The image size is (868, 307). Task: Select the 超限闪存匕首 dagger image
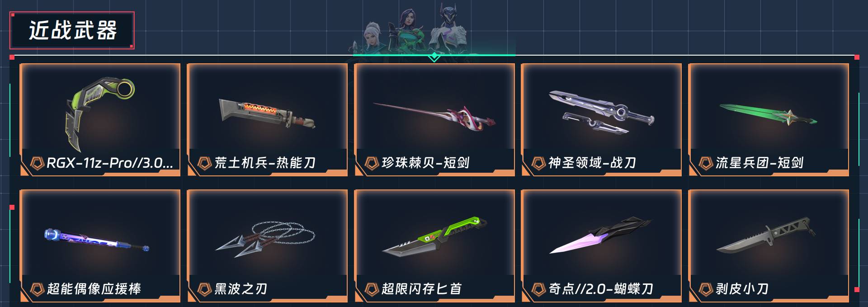point(435,237)
